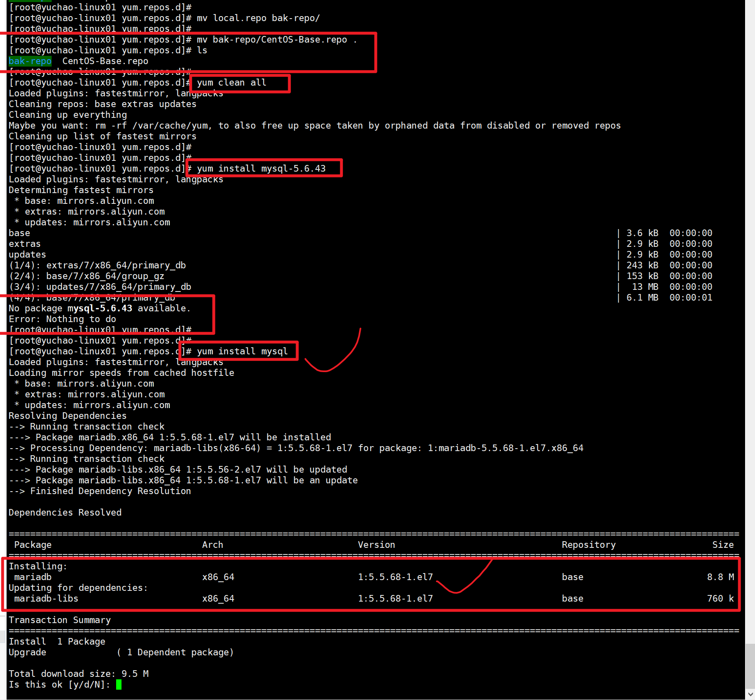Click the 'Package' column header

tap(33, 545)
